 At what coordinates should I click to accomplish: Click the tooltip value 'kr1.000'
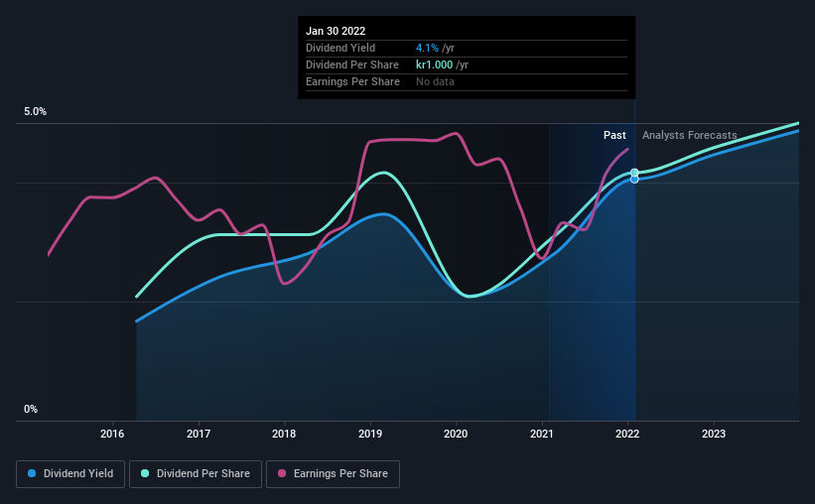435,64
